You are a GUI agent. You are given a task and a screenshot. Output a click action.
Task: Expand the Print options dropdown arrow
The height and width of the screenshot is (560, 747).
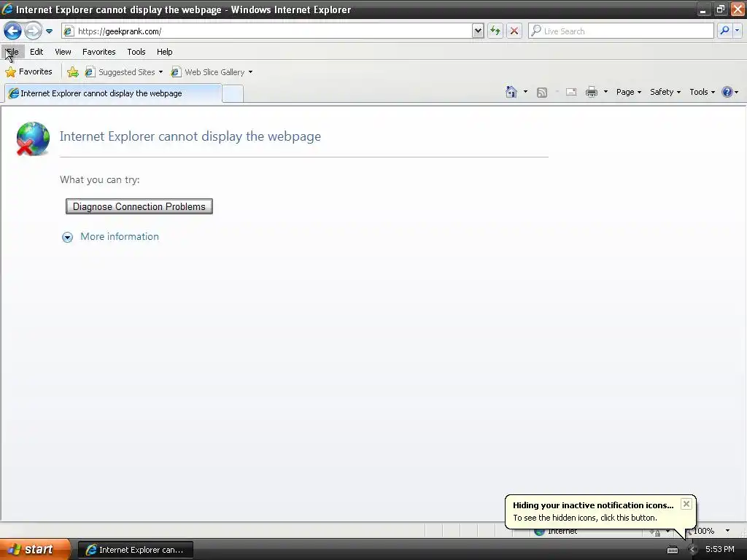tap(605, 92)
